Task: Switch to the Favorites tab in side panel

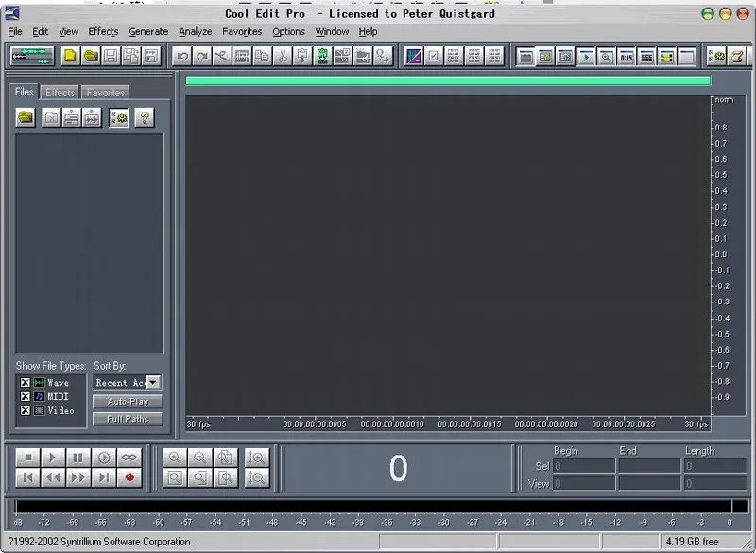Action: click(105, 93)
